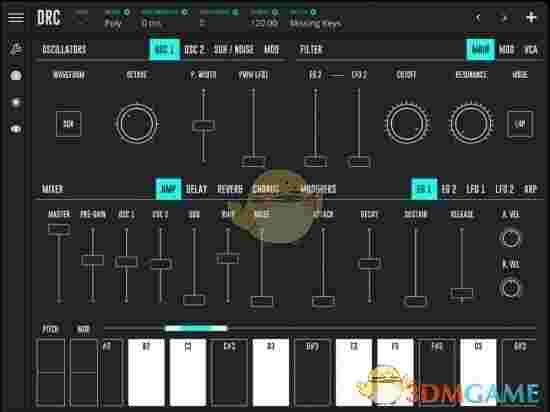Click the A. VEL knob
This screenshot has width=550, height=412.
tap(510, 238)
